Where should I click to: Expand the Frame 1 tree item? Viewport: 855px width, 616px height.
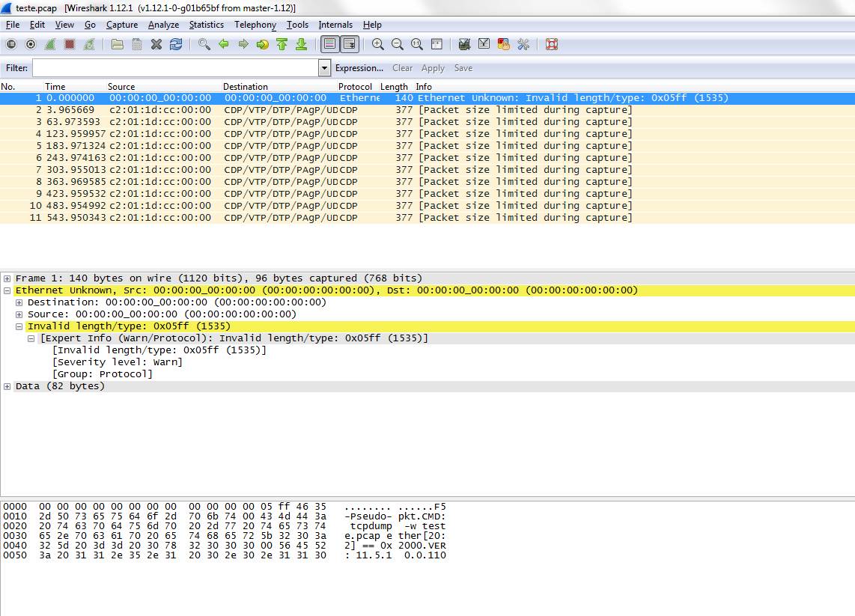pos(7,278)
